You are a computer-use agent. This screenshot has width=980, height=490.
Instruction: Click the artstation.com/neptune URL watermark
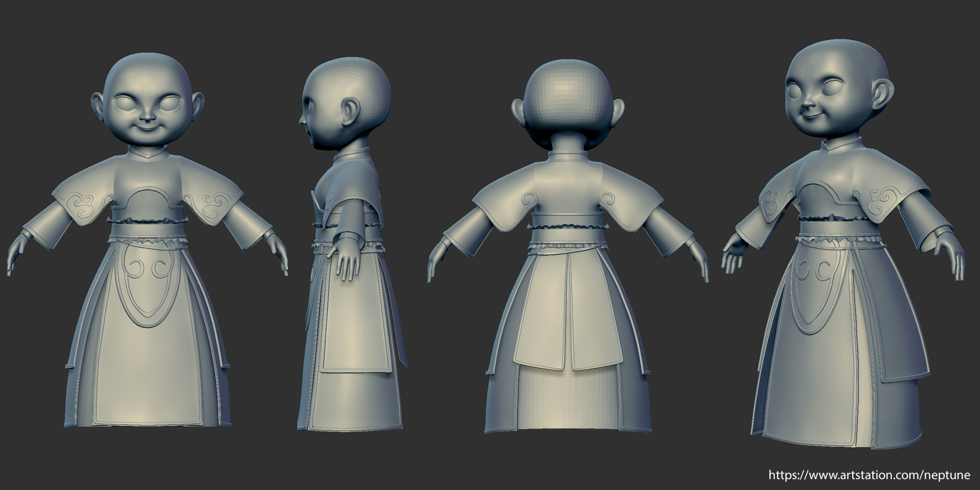869,475
